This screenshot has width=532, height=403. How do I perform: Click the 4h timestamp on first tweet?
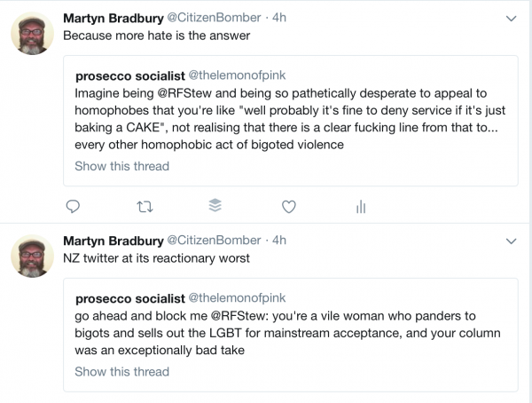(x=279, y=19)
